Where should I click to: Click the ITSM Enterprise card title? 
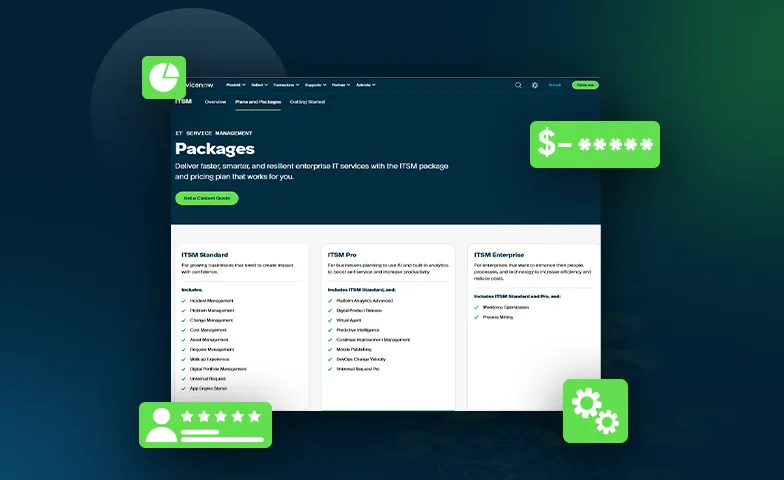(x=499, y=254)
